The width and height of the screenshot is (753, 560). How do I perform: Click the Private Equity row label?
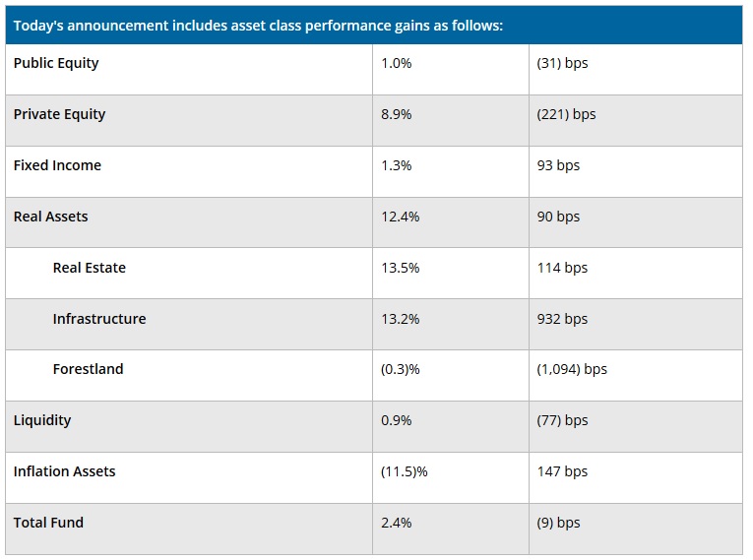[x=59, y=114]
